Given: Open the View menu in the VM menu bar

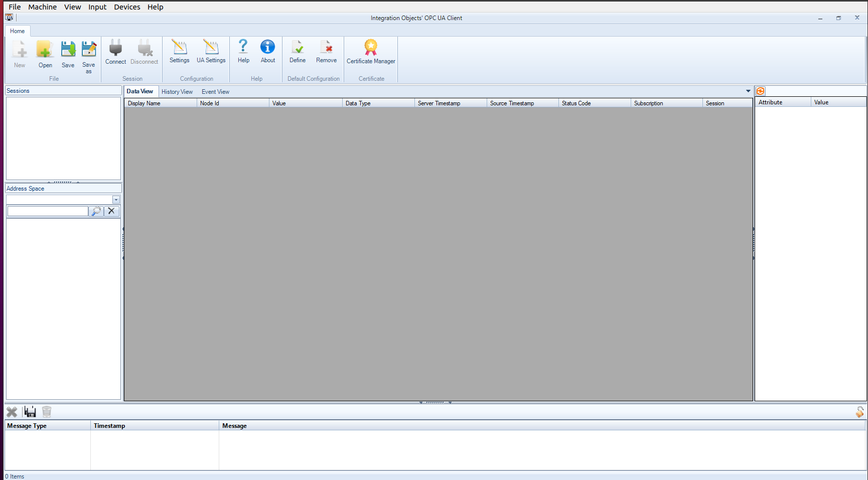Looking at the screenshot, I should [72, 7].
